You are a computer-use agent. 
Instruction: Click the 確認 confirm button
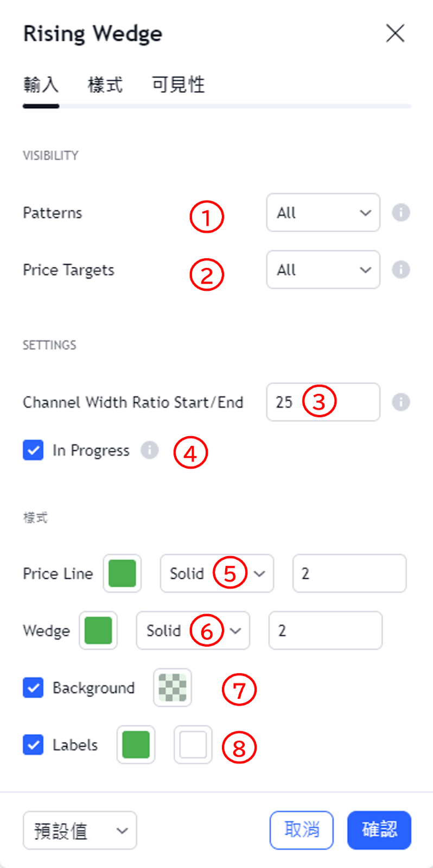(x=379, y=830)
